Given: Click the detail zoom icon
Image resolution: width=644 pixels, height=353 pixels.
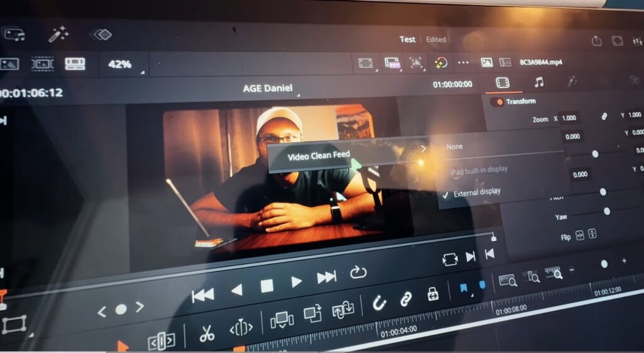Looking at the screenshot, I should 531,277.
